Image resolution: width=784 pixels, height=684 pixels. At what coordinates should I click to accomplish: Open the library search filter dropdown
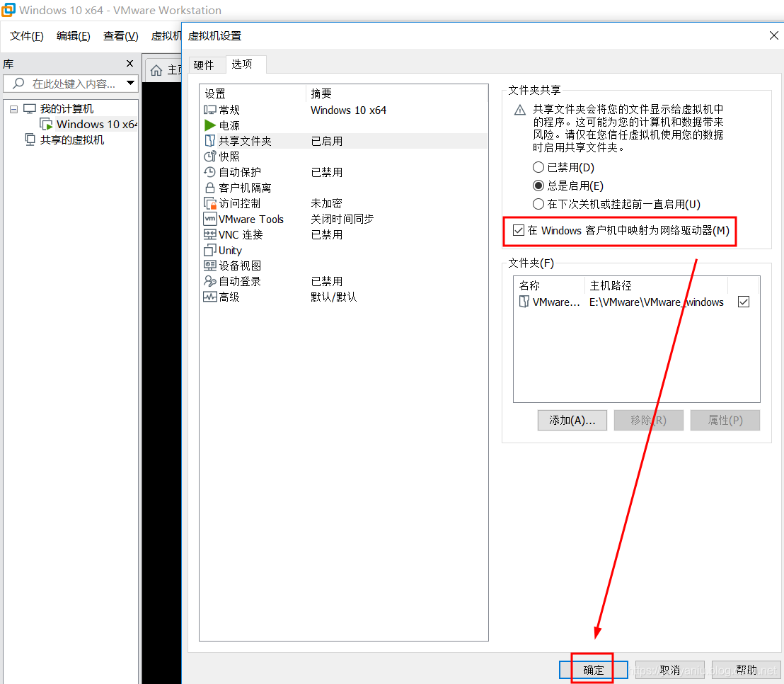(131, 83)
